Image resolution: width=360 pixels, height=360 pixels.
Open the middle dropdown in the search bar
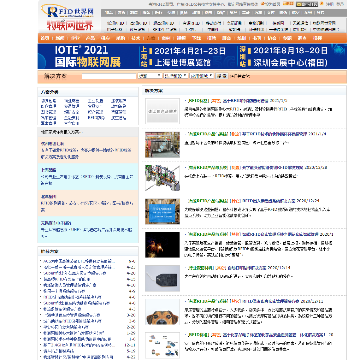pos(176,76)
